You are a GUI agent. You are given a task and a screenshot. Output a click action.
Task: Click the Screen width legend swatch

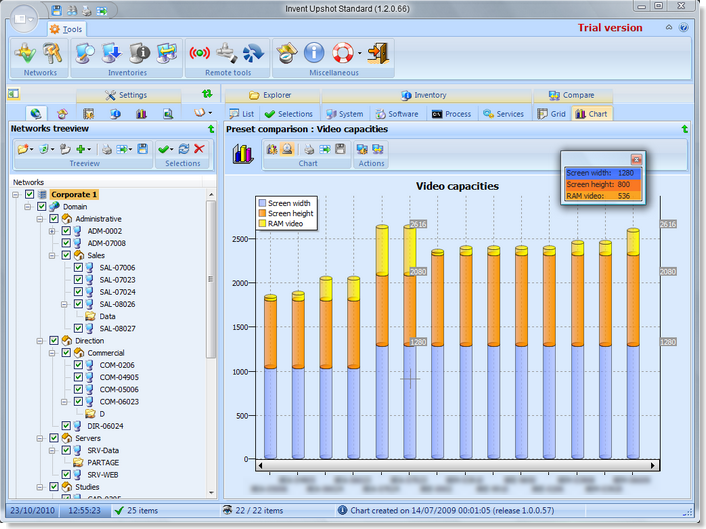coord(262,203)
